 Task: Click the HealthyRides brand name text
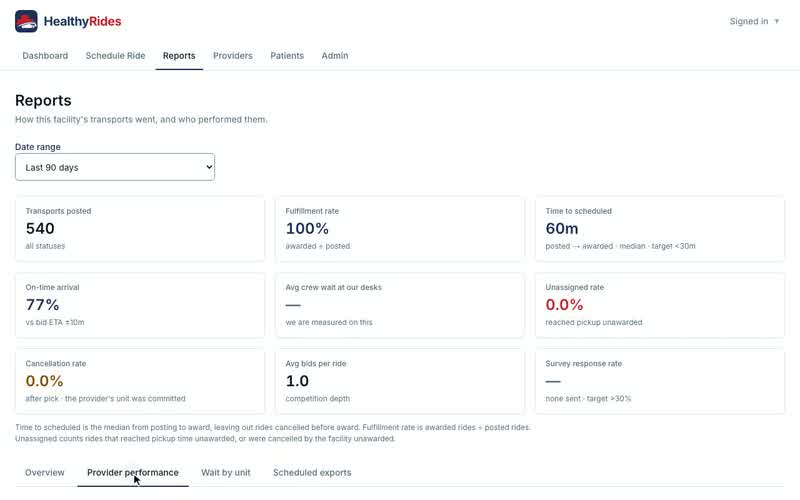(x=83, y=21)
